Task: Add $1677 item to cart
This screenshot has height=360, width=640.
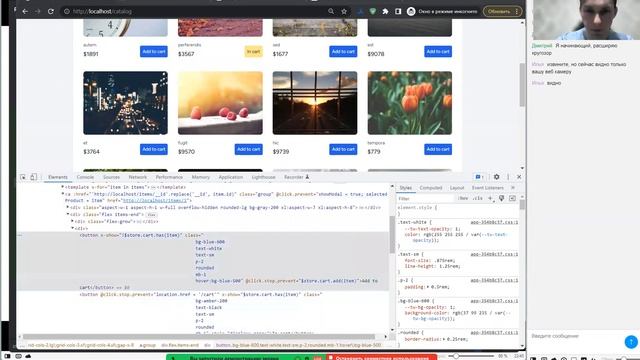Action: pyautogui.click(x=343, y=51)
